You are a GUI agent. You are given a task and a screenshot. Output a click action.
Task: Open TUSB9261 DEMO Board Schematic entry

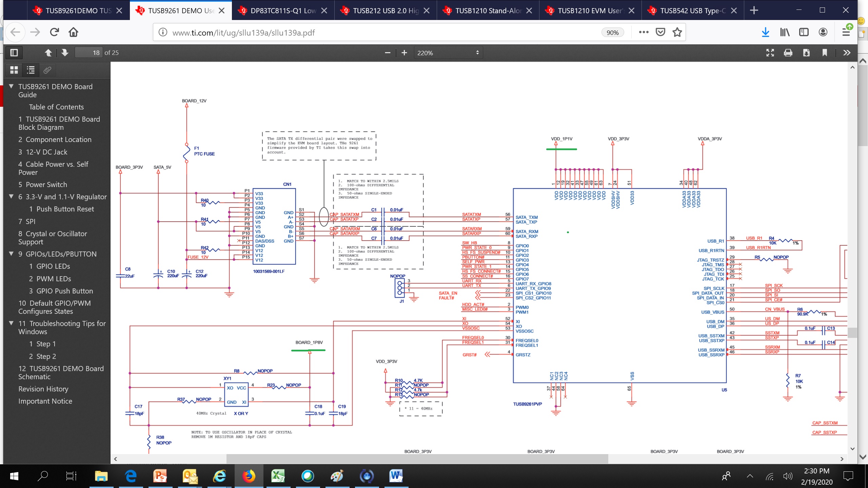[61, 372]
